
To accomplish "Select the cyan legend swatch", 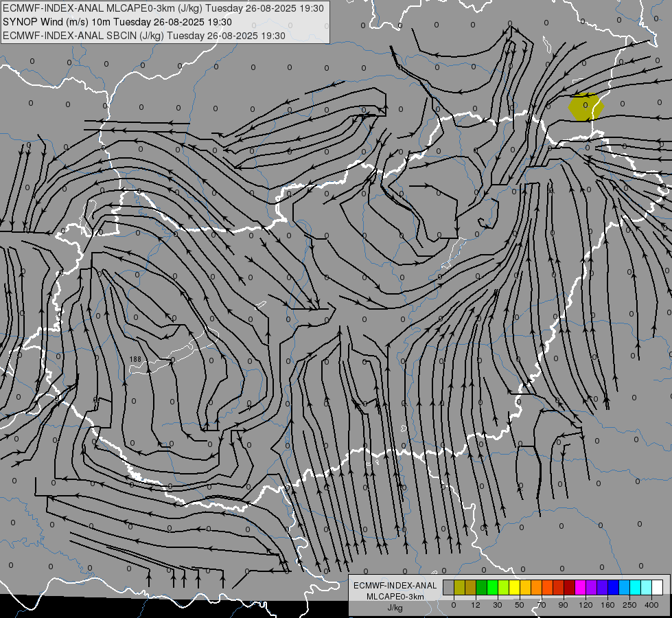I will point(635,587).
